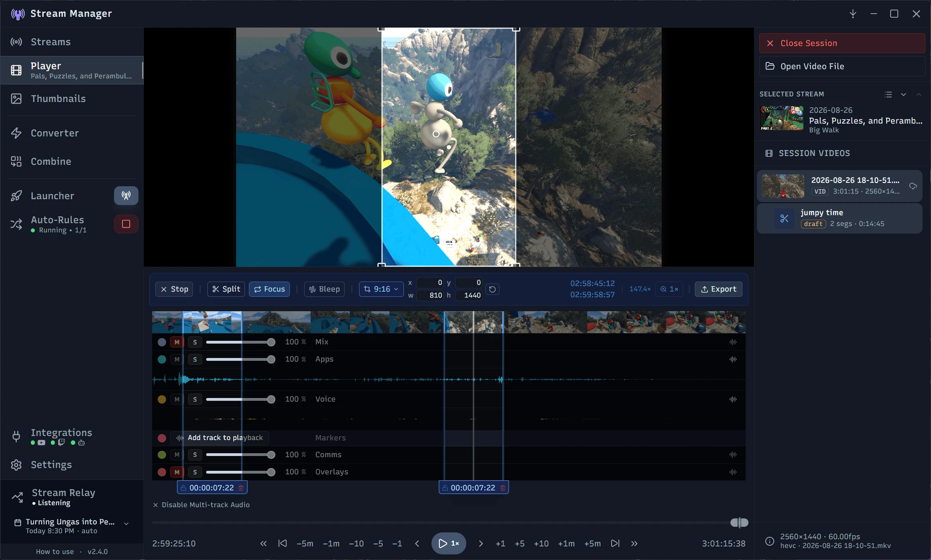Click Disable Multi-track Audio
Screen dimensions: 931x560
tap(201, 505)
